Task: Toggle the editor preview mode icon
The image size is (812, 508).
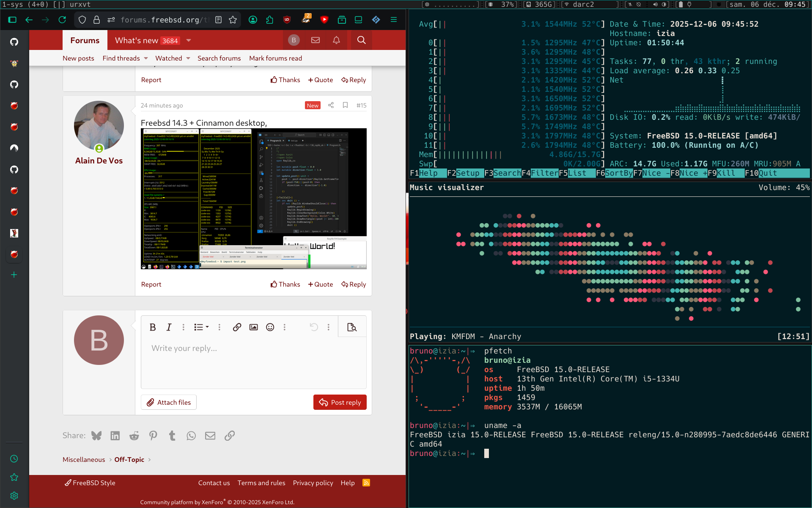Action: (x=351, y=327)
